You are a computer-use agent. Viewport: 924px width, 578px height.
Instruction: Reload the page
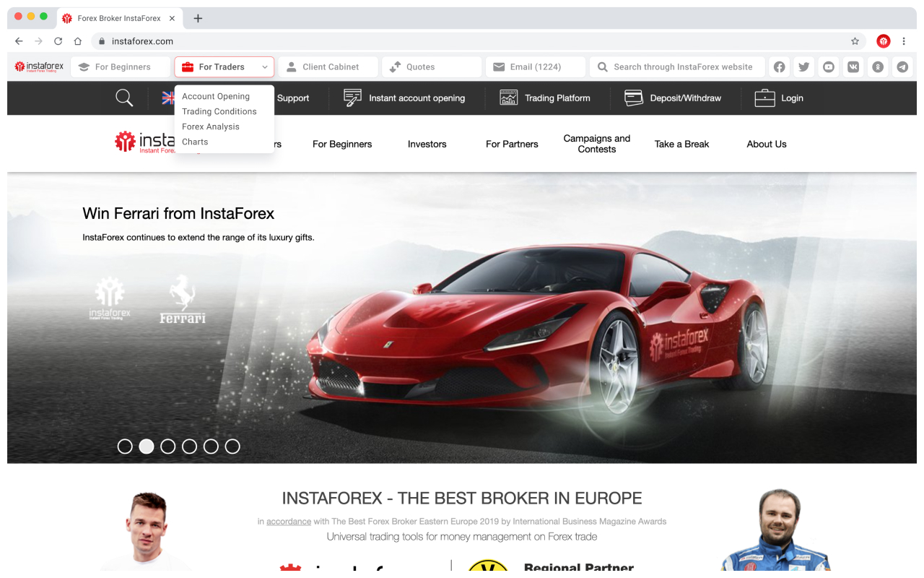point(58,41)
